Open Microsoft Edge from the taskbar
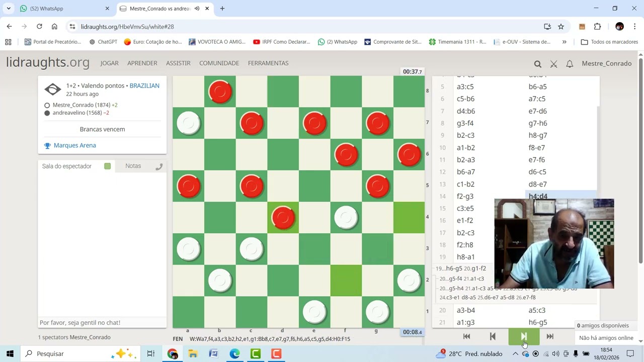 [x=235, y=354]
